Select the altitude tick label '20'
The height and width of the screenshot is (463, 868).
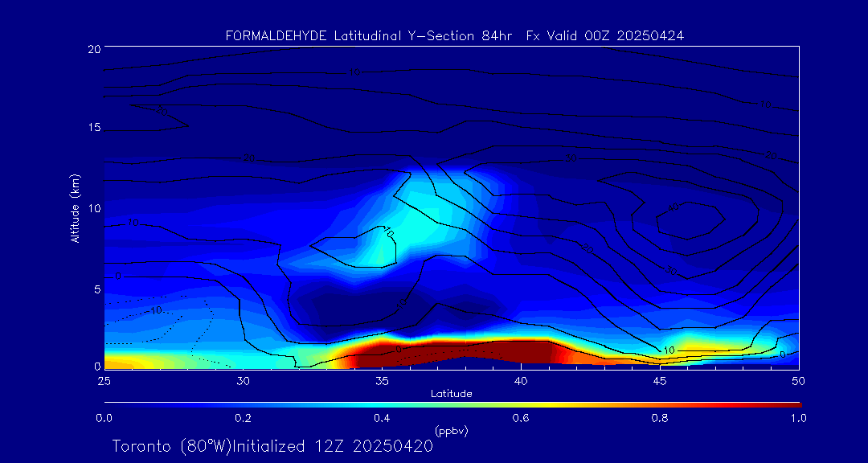pos(93,48)
